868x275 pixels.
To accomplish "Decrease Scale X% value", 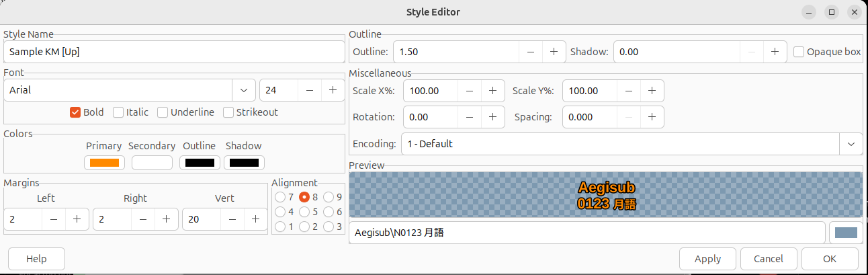I will (470, 91).
